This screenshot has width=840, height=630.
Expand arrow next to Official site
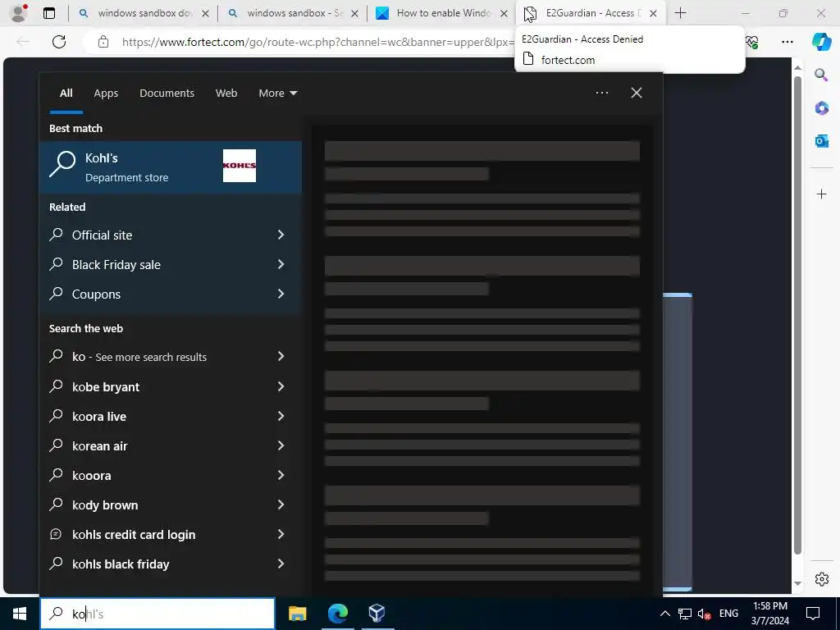coord(281,235)
